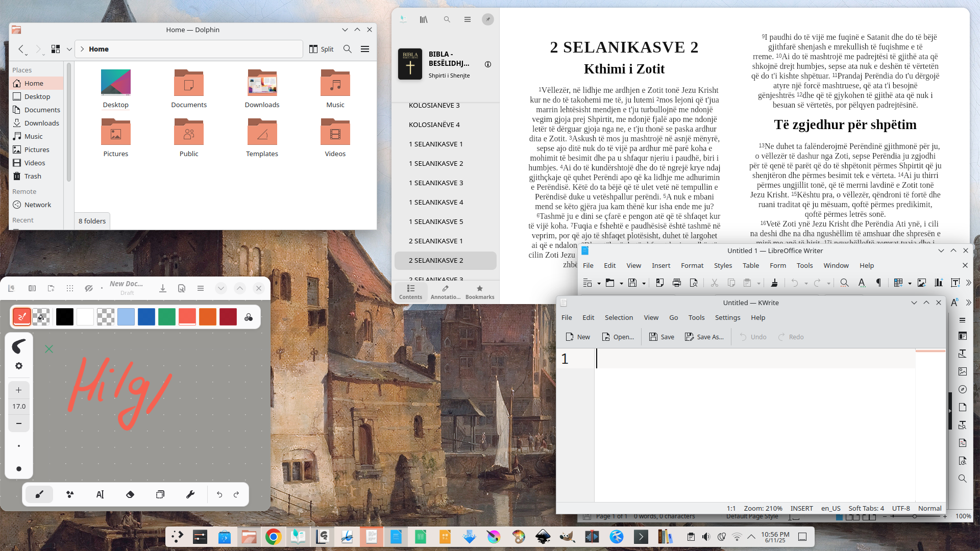The width and height of the screenshot is (980, 551).
Task: Undo last stroke in the drawing app
Action: pos(219,494)
